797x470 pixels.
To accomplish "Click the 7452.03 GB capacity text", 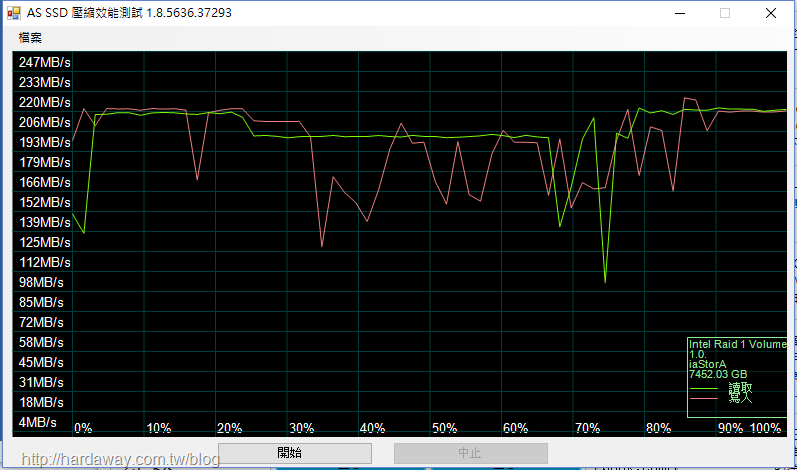I will [x=718, y=374].
